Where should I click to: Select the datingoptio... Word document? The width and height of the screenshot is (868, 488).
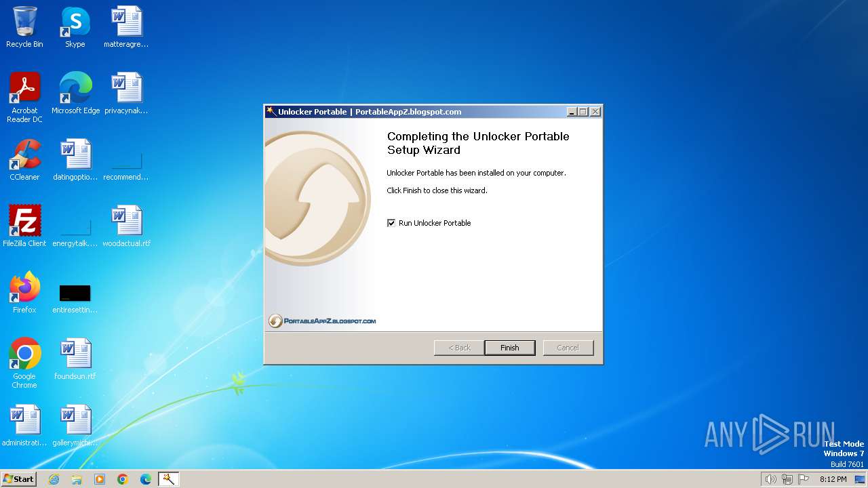click(x=75, y=160)
